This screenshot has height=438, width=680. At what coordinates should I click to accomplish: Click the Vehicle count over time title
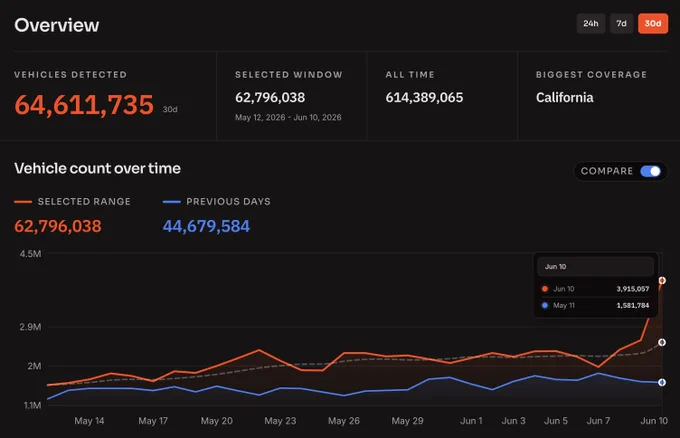coord(98,168)
